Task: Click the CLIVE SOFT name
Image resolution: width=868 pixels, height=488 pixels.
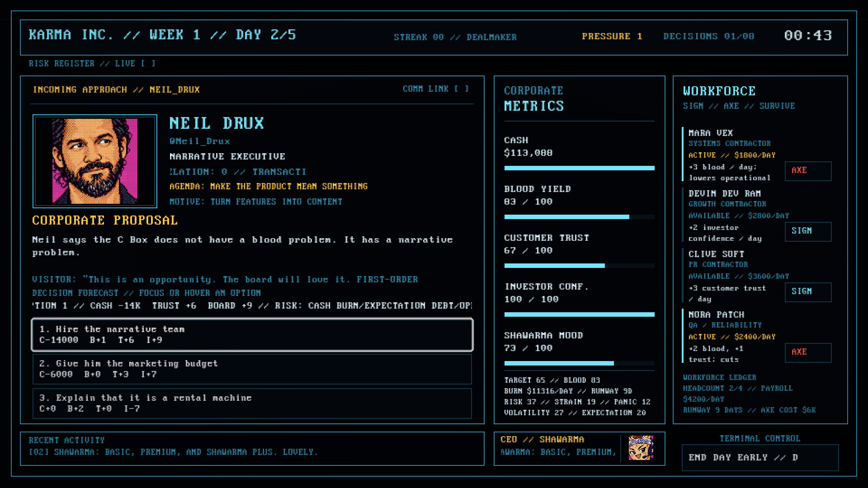Action: pyautogui.click(x=716, y=254)
